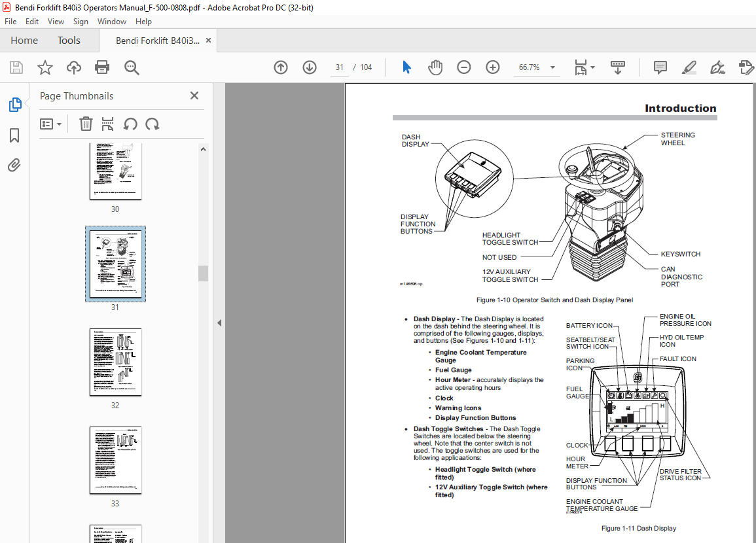Activate the Hand pan tool
756x543 pixels.
click(x=435, y=67)
